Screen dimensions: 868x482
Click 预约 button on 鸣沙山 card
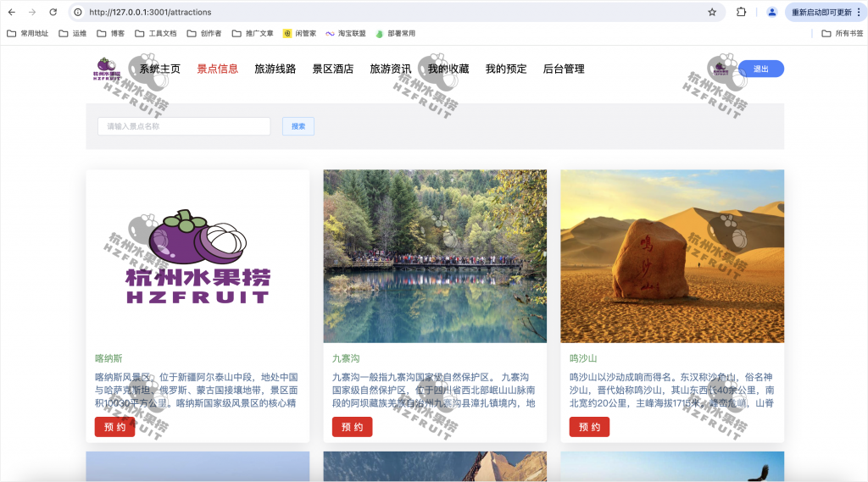[x=590, y=427]
